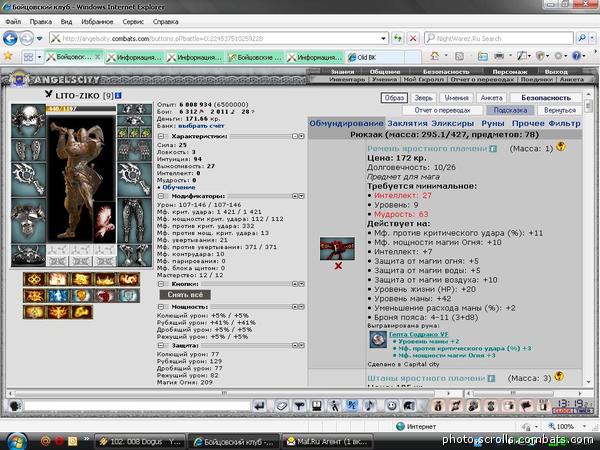Collapse the Модификаторы section
This screenshot has height=450, width=600.
pyautogui.click(x=161, y=196)
